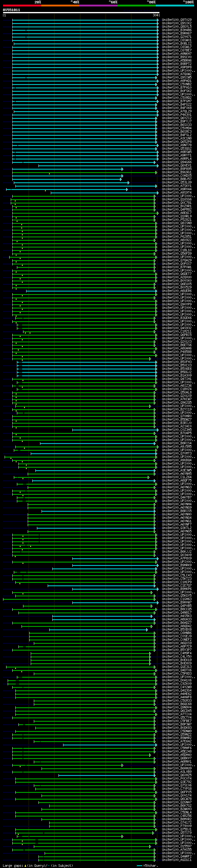The image size is (197, 868).
Task: Open hit UniRef100_B3H4B6
Action: pos(176,30)
